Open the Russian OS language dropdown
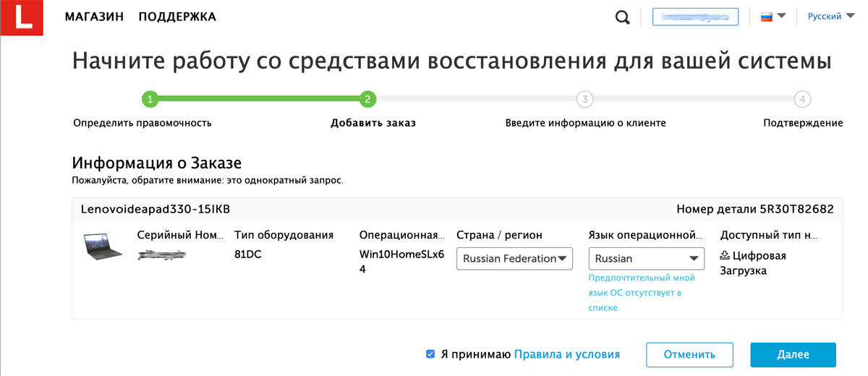The width and height of the screenshot is (868, 376). tap(647, 259)
